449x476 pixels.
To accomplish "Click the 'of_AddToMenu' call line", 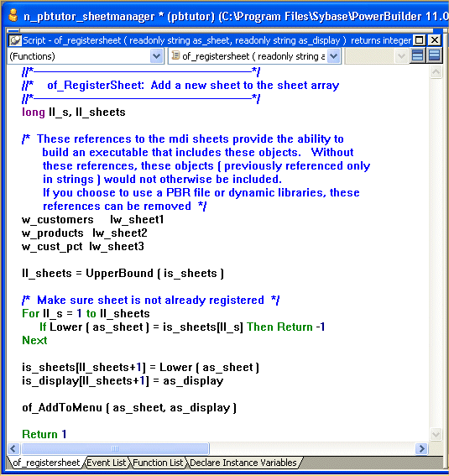I will pyautogui.click(x=129, y=408).
